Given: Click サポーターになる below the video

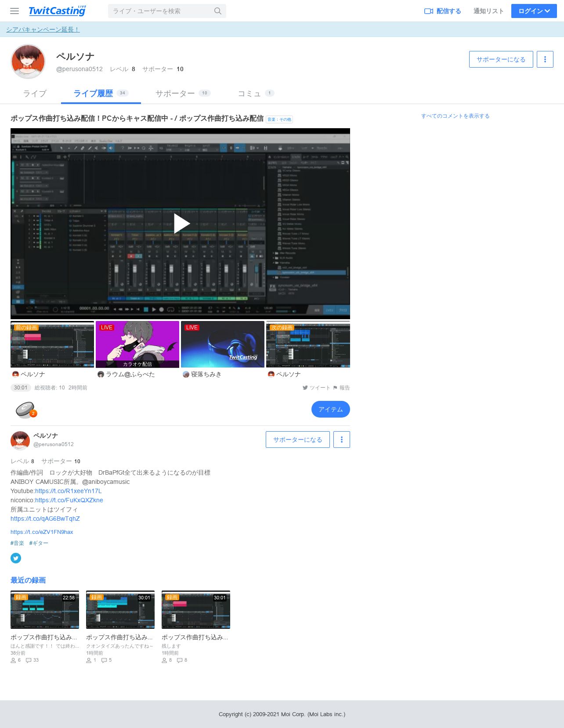Looking at the screenshot, I should point(298,440).
